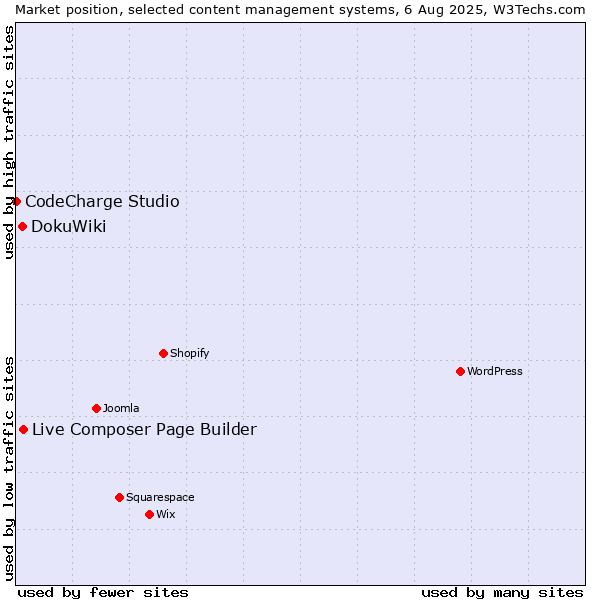
Task: Select the red Wix marker
Action: [150, 515]
